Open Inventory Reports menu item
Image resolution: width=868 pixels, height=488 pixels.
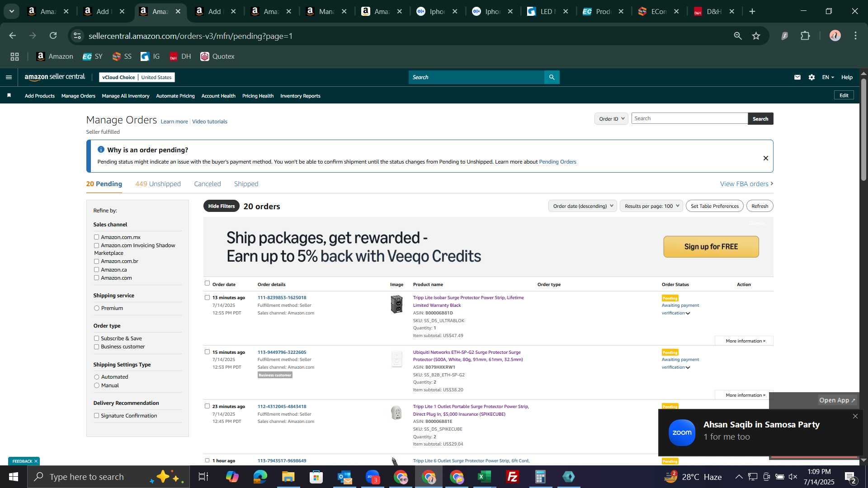coord(300,96)
